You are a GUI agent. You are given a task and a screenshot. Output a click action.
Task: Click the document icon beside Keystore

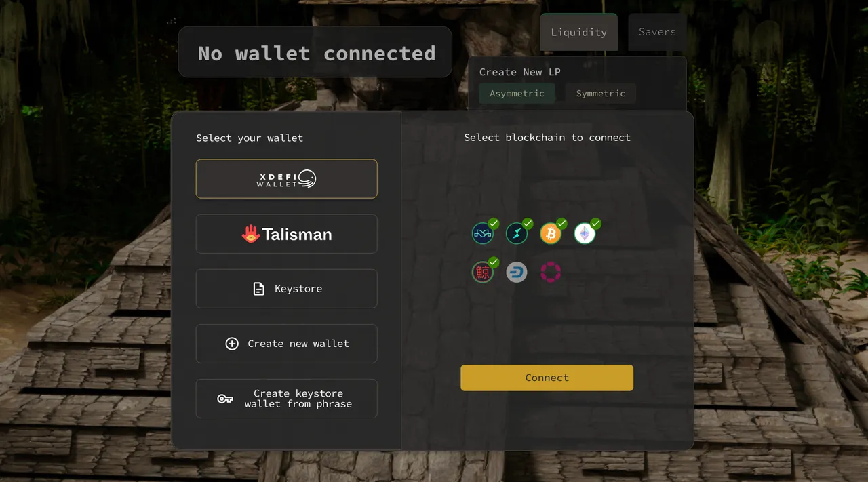pyautogui.click(x=258, y=289)
